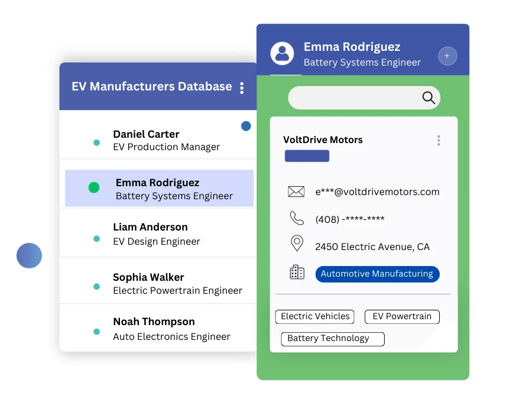This screenshot has width=532, height=399.
Task: Select the highlighted Emma Rodriguez list row
Action: [160, 189]
